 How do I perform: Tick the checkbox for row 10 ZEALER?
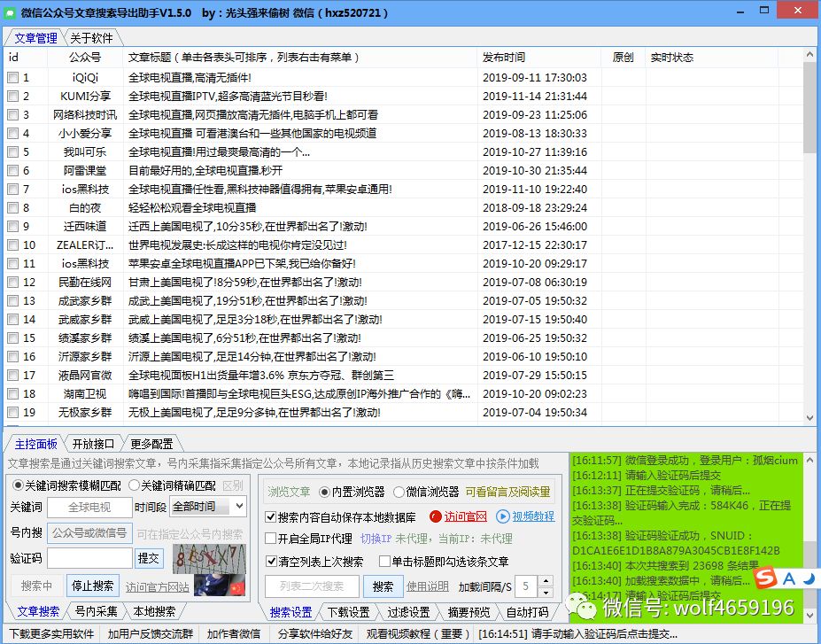tap(13, 245)
